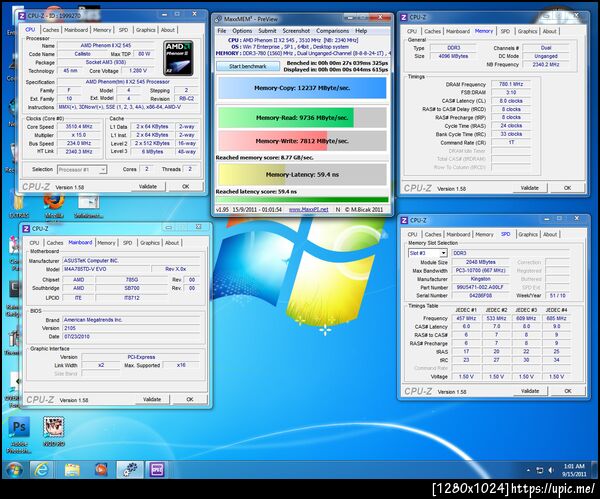Click the motherboard model field M4A785TD-V EVO

tap(106, 269)
